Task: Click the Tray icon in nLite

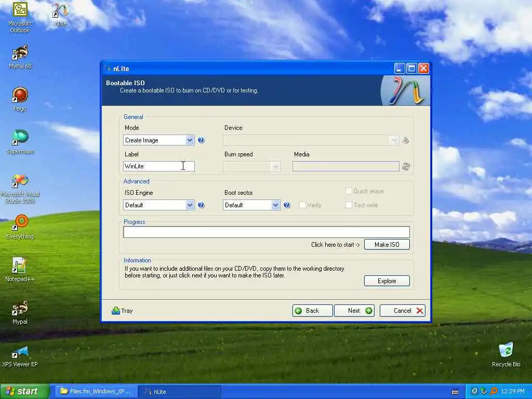Action: (122, 311)
